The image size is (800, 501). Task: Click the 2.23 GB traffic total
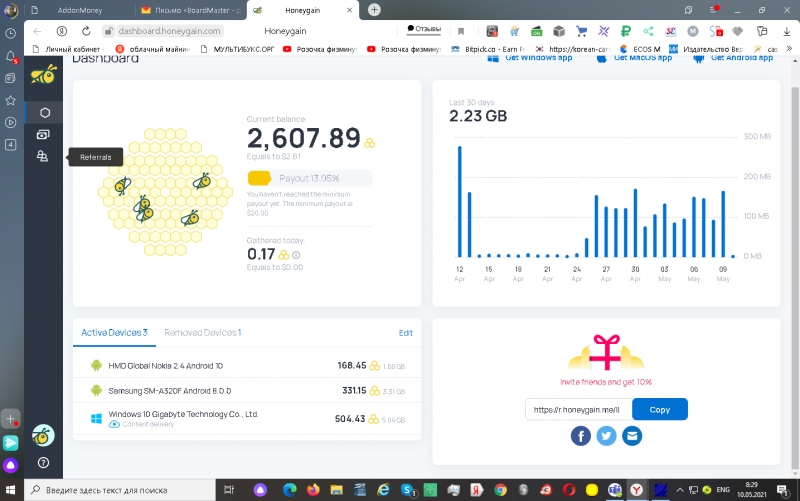(x=478, y=116)
